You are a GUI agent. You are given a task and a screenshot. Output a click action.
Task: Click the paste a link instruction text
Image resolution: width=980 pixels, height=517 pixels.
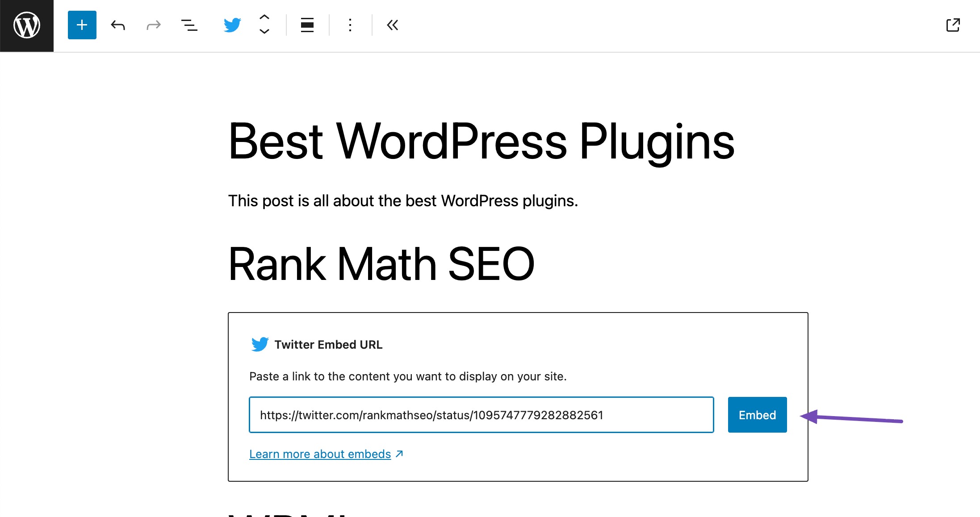(408, 376)
